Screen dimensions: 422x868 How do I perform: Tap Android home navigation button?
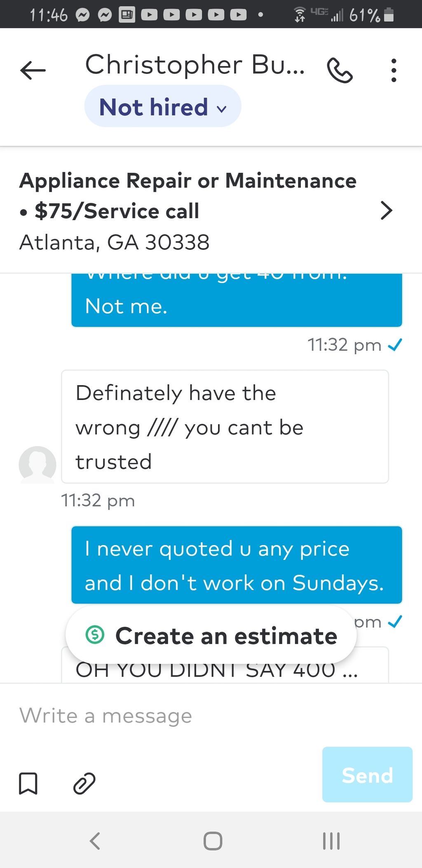pos(213,841)
